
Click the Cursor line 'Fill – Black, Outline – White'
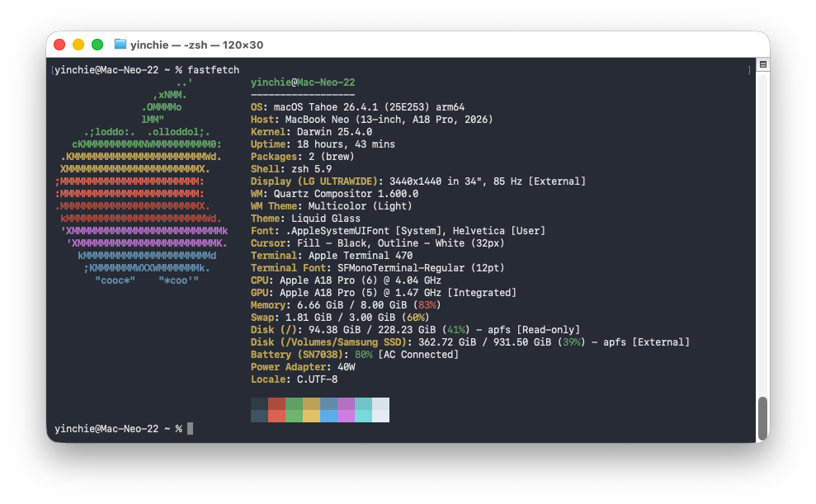(x=381, y=243)
